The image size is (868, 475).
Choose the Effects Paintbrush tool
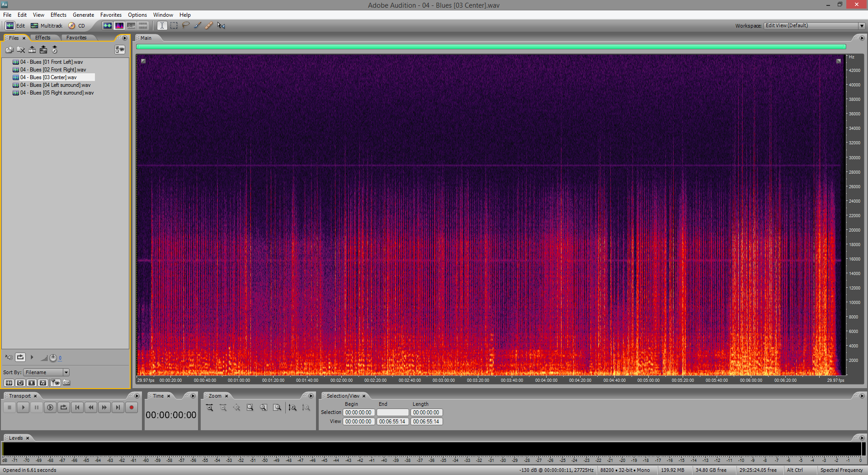point(198,26)
